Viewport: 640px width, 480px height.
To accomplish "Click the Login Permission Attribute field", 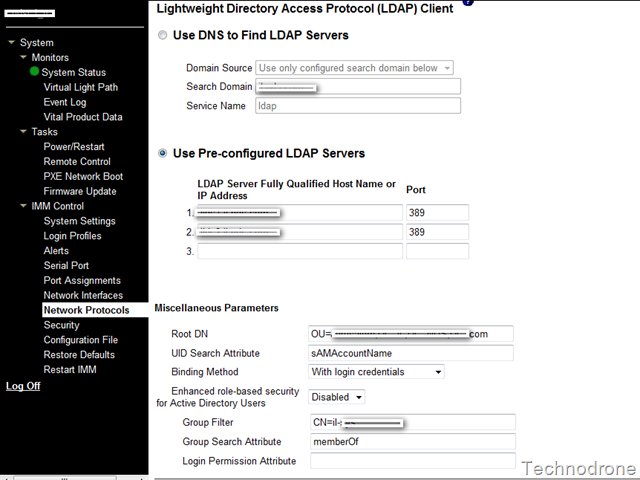I will pos(413,460).
